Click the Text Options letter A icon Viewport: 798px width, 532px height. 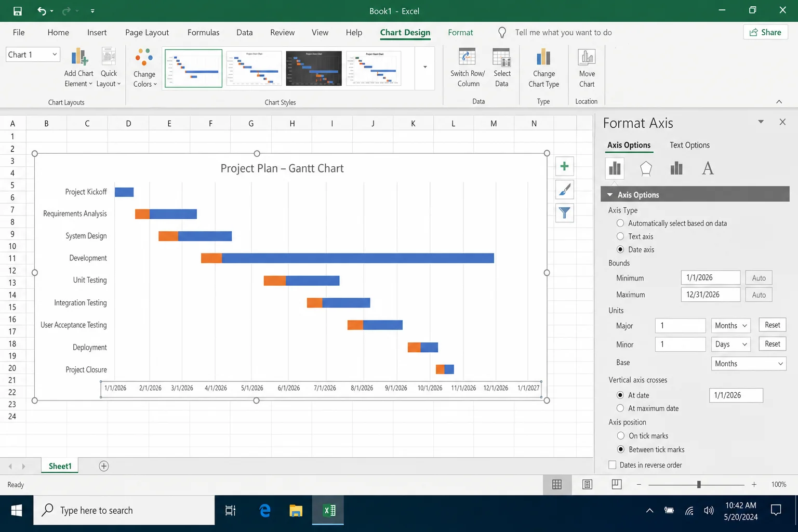(x=708, y=168)
